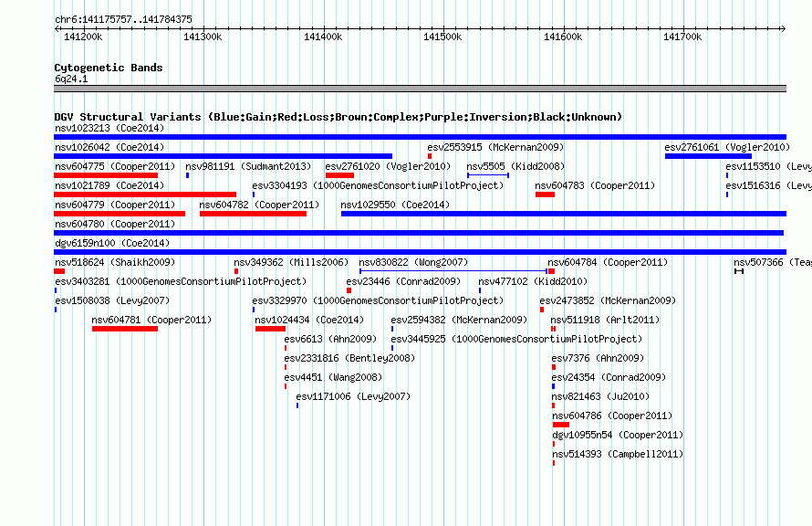Open nsv1021789 (Coe2014) variant
This screenshot has width=812, height=526.
point(109,185)
